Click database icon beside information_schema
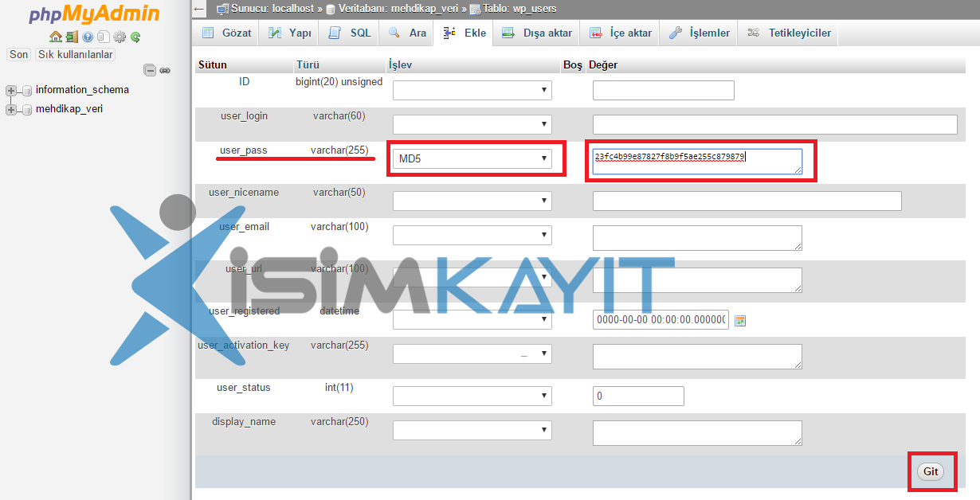This screenshot has height=500, width=980. [x=27, y=90]
